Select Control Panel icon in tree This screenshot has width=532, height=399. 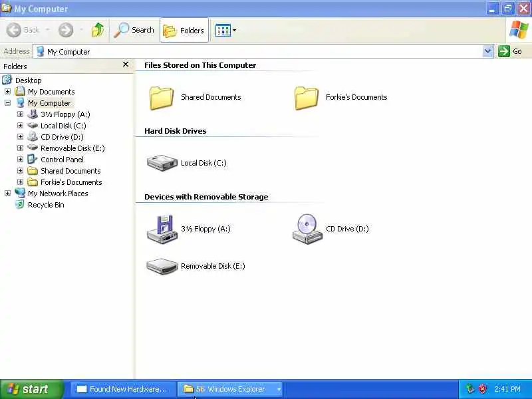coord(32,159)
